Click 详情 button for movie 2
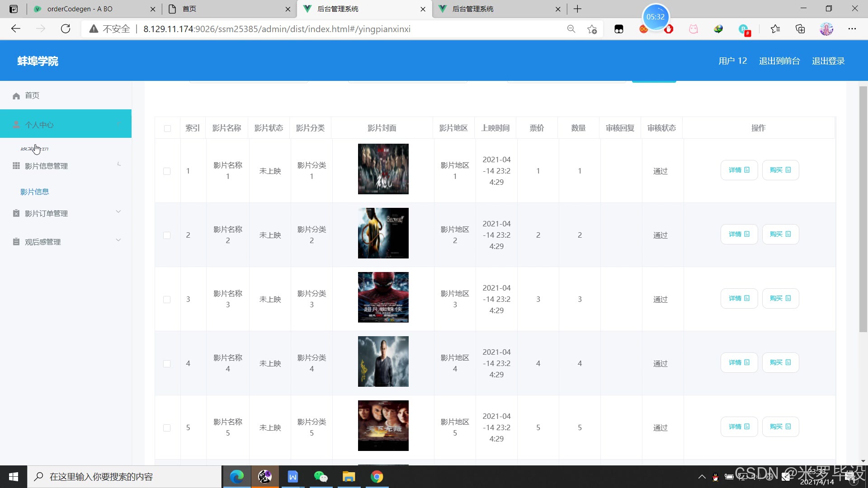Screen dimensions: 868x488 click(x=739, y=234)
